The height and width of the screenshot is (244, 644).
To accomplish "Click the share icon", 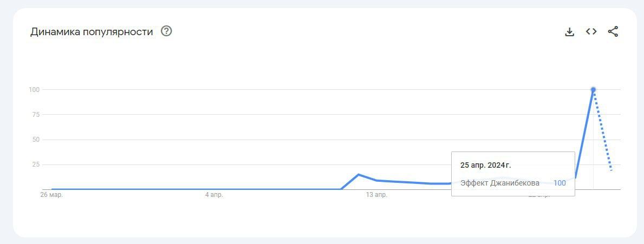I will [x=613, y=32].
